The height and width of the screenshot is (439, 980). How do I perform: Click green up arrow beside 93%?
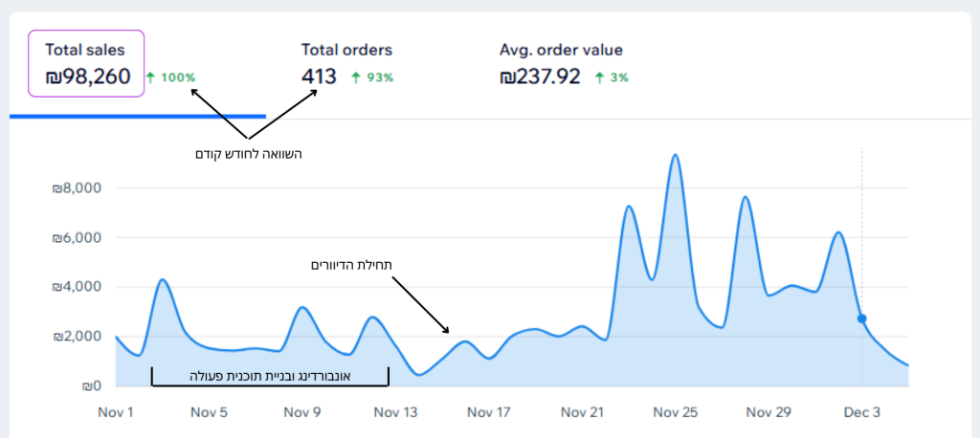tap(356, 77)
